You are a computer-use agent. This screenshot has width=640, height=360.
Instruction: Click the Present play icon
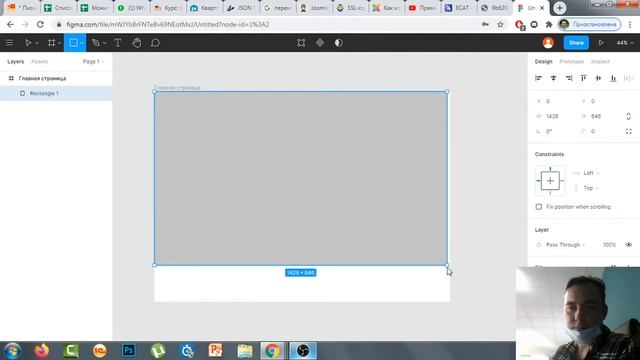pos(601,43)
